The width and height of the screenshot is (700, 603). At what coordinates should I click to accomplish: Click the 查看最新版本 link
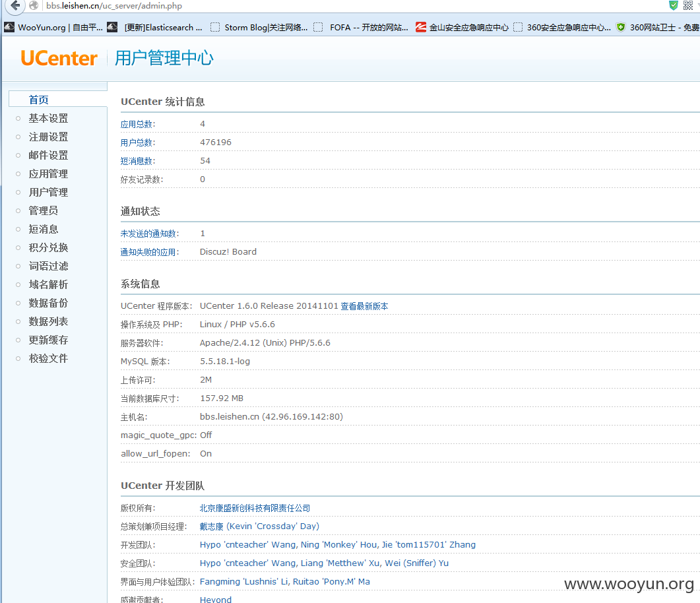pyautogui.click(x=364, y=306)
